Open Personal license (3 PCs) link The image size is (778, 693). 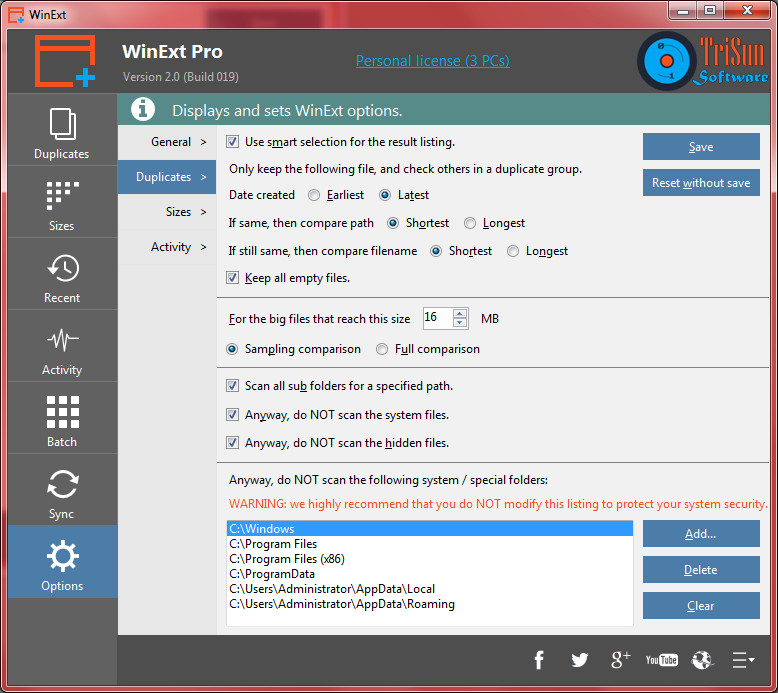click(433, 61)
